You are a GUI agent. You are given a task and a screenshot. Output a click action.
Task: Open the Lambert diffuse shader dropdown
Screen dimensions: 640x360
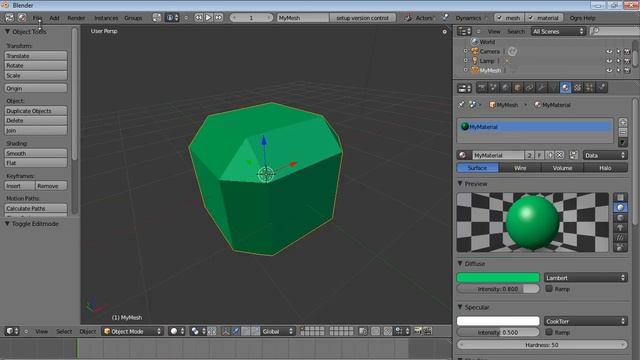[x=586, y=278]
